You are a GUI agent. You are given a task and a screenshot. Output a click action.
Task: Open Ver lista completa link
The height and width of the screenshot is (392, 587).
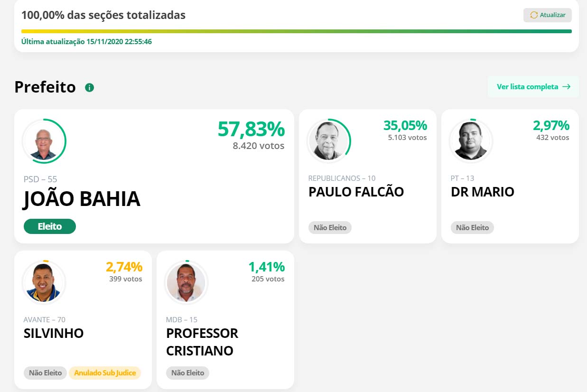click(x=533, y=87)
